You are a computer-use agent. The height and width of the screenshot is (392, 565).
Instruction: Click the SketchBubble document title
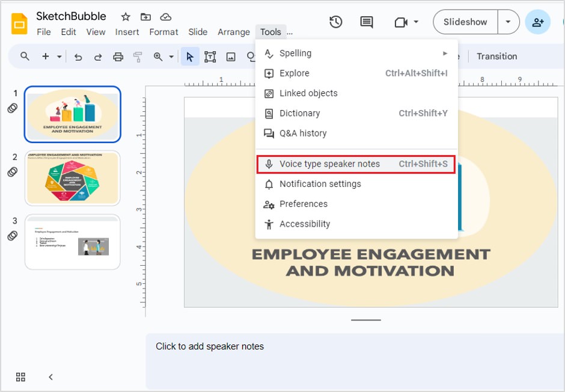[71, 16]
